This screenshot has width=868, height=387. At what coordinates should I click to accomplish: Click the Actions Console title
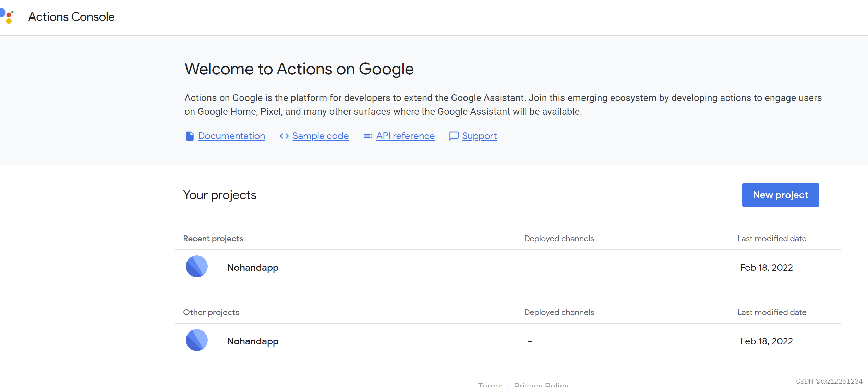coord(71,17)
